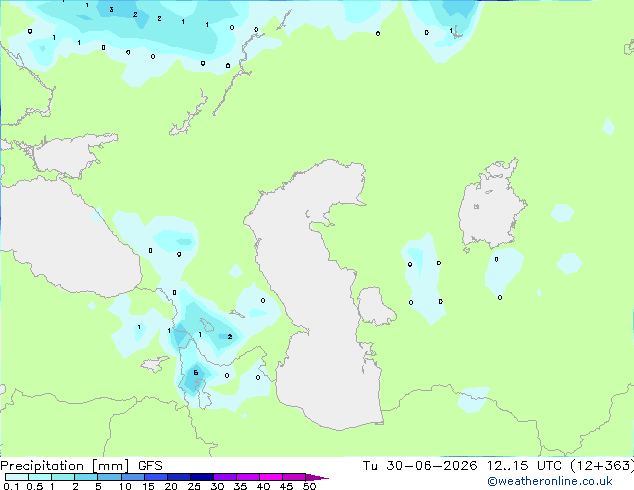
Task: Click the legend scale label '40'
Action: [263, 486]
